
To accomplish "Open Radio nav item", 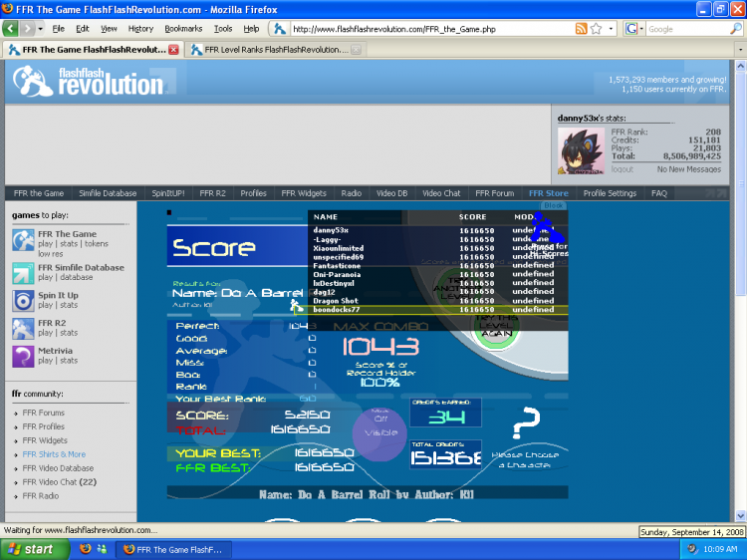I will 352,193.
